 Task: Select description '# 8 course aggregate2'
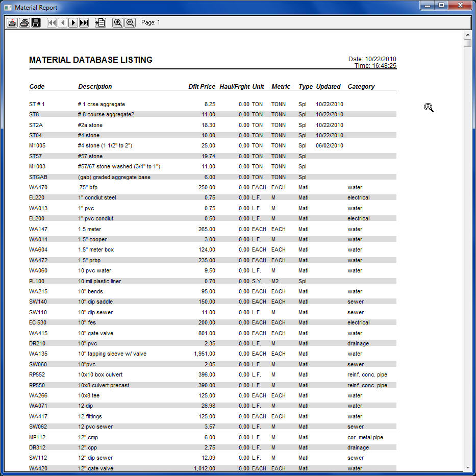[106, 114]
